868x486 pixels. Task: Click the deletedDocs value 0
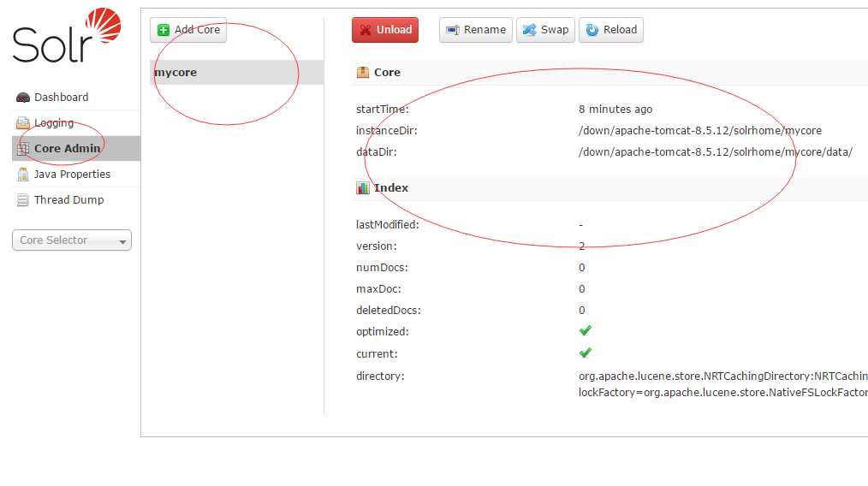tap(582, 311)
